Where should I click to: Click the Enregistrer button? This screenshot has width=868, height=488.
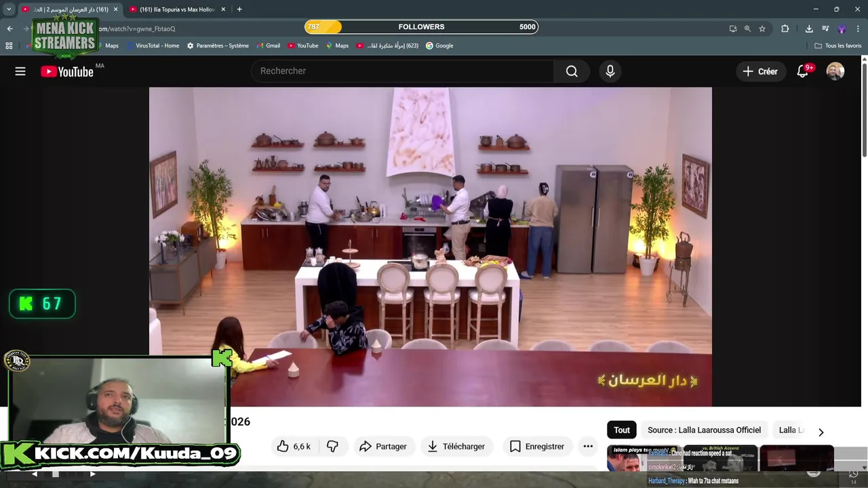[537, 446]
